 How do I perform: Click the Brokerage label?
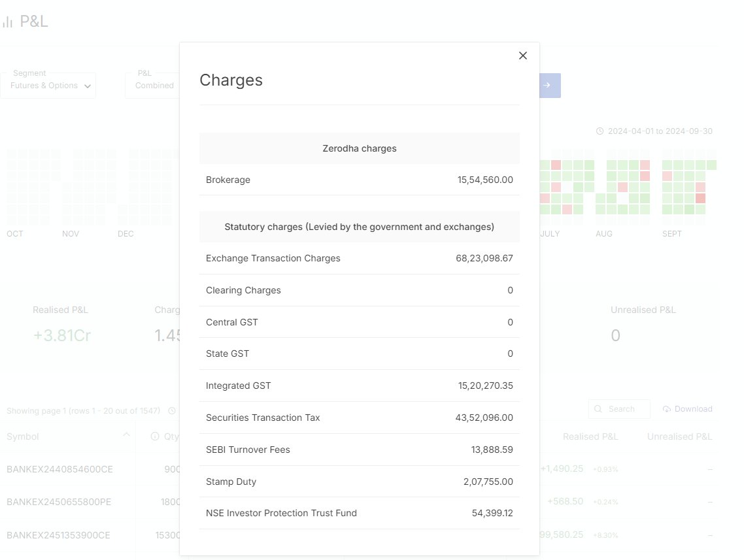228,180
